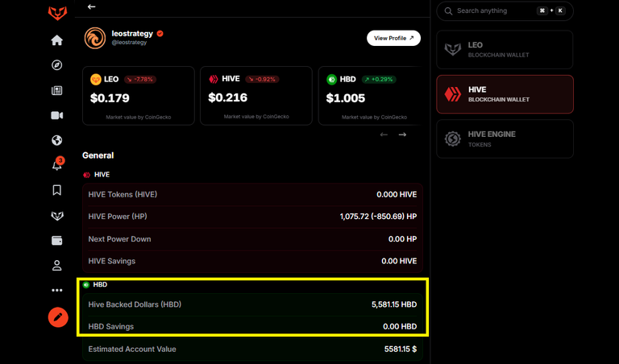Select the HIVE Blockchain Wallet tab
The height and width of the screenshot is (364, 619).
click(505, 94)
